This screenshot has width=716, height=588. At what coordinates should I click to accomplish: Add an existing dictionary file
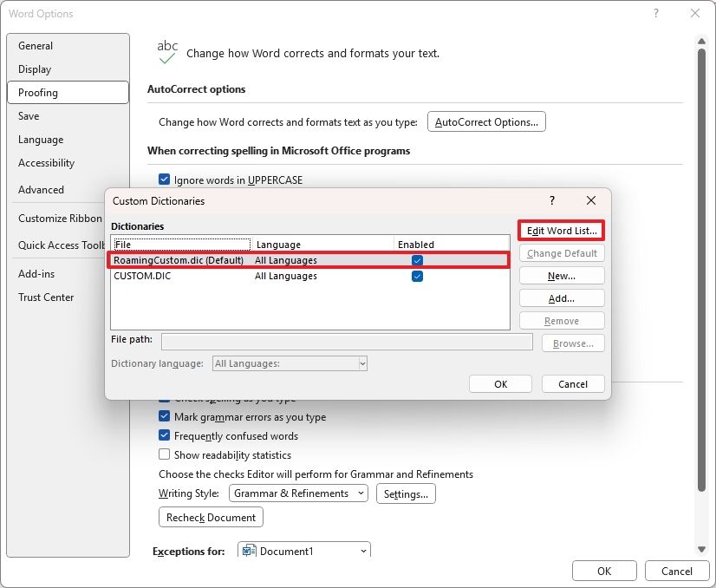(561, 297)
